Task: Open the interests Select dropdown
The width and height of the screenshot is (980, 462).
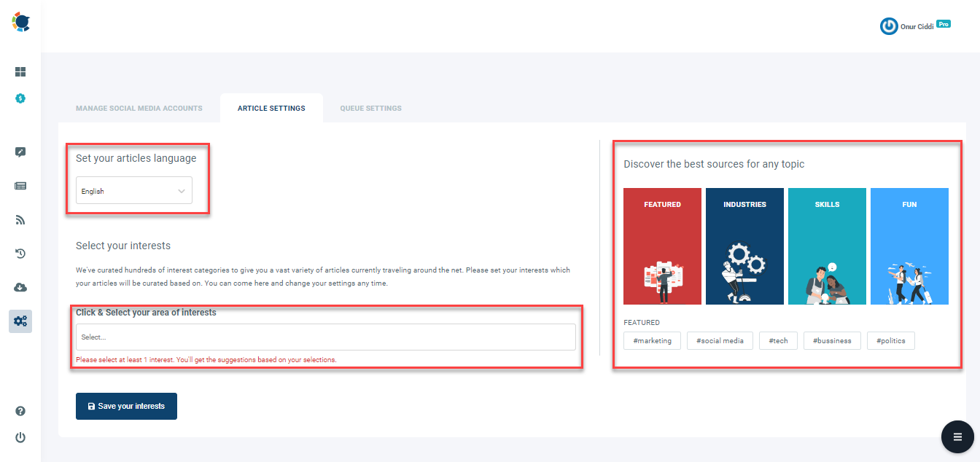Action: 324,337
